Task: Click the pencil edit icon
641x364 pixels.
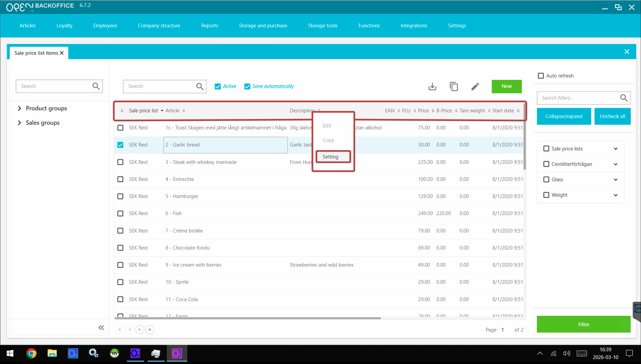Action: pos(475,87)
